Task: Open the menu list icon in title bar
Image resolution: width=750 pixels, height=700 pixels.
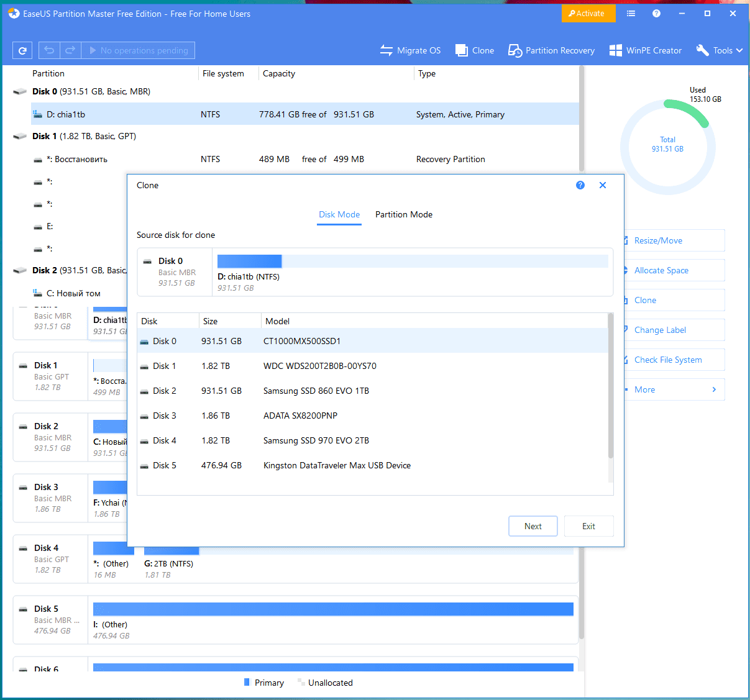Action: coord(631,13)
